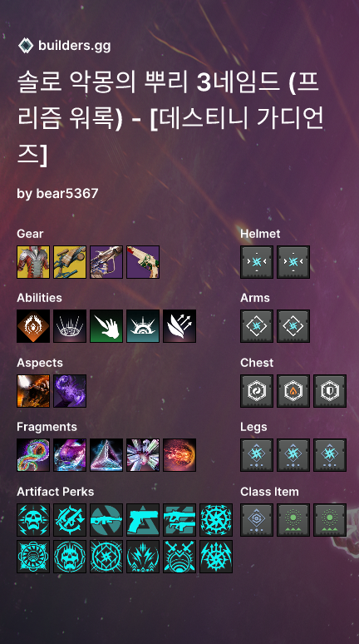Select the rainbow serpent fragment icon
The width and height of the screenshot is (359, 644).
coord(33,455)
